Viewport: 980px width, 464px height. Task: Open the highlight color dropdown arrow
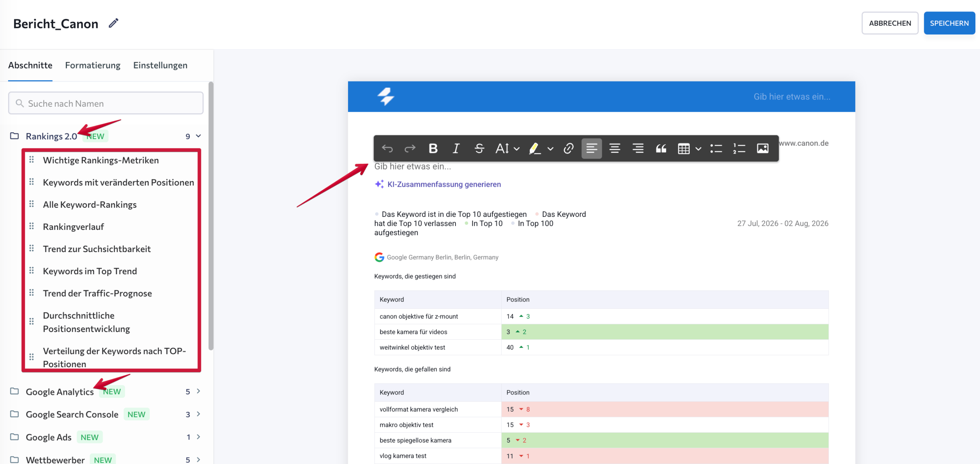(x=550, y=149)
